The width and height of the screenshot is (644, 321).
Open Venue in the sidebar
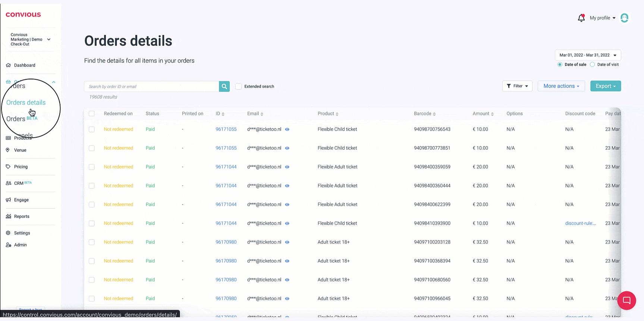(20, 150)
